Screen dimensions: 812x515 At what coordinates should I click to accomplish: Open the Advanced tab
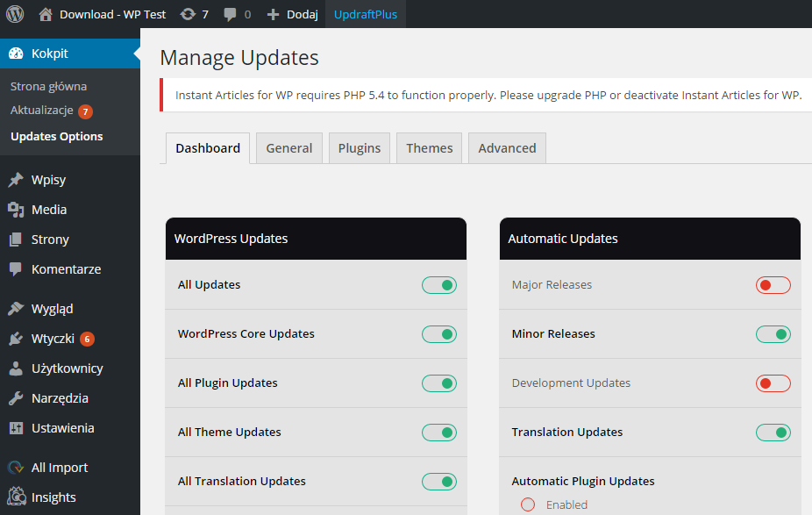coord(507,148)
